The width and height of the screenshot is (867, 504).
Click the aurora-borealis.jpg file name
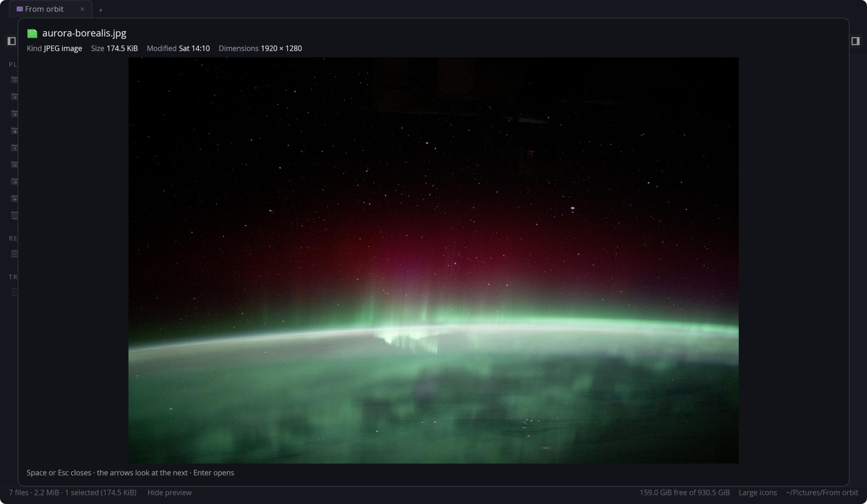pos(85,33)
